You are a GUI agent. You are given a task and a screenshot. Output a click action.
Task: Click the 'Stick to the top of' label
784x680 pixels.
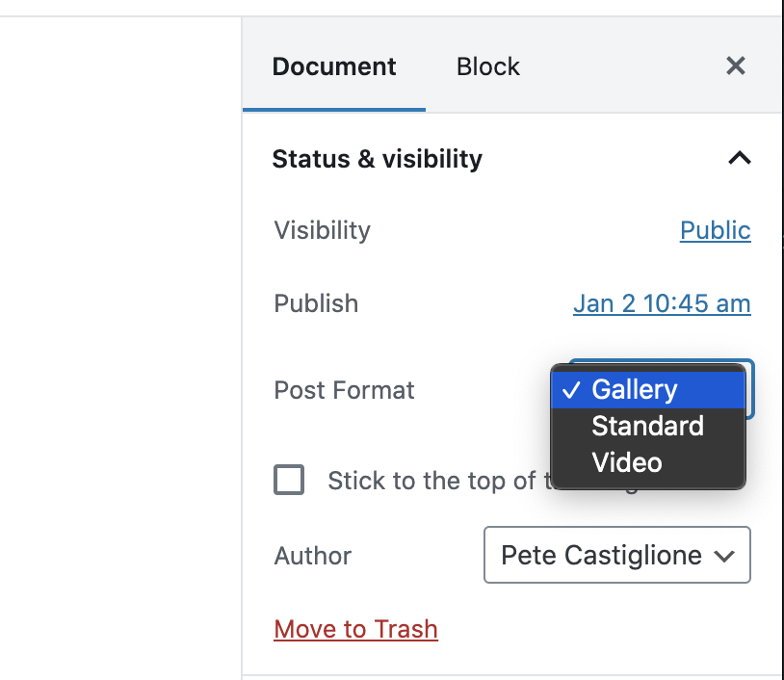pos(431,481)
